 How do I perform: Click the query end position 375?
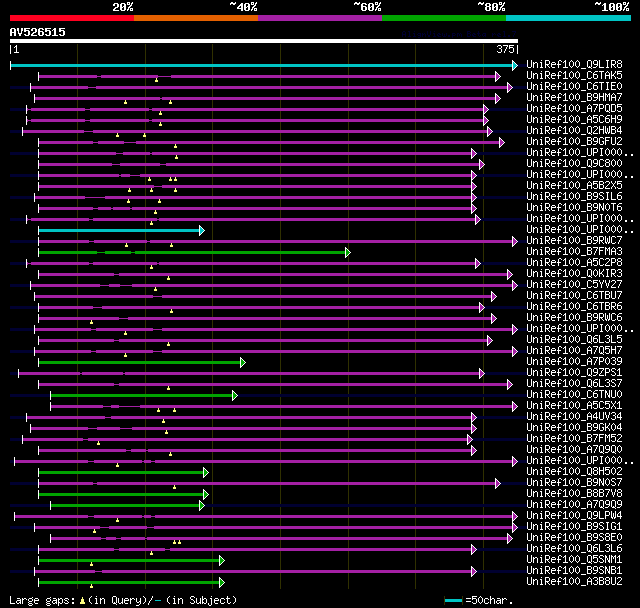tap(505, 49)
